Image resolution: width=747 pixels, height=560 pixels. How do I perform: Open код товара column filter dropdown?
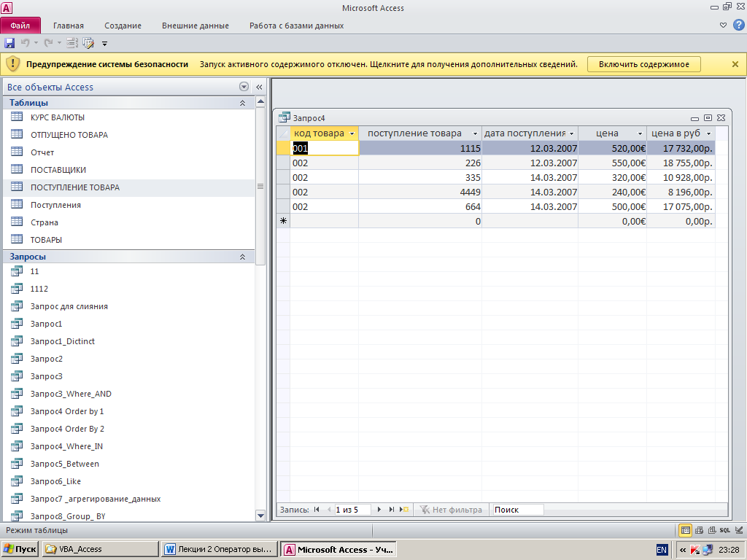(352, 134)
